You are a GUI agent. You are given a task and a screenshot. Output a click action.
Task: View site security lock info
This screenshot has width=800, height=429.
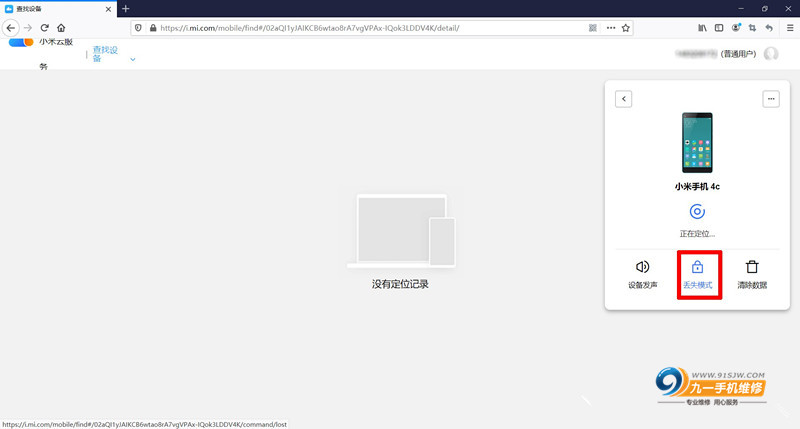pos(153,28)
